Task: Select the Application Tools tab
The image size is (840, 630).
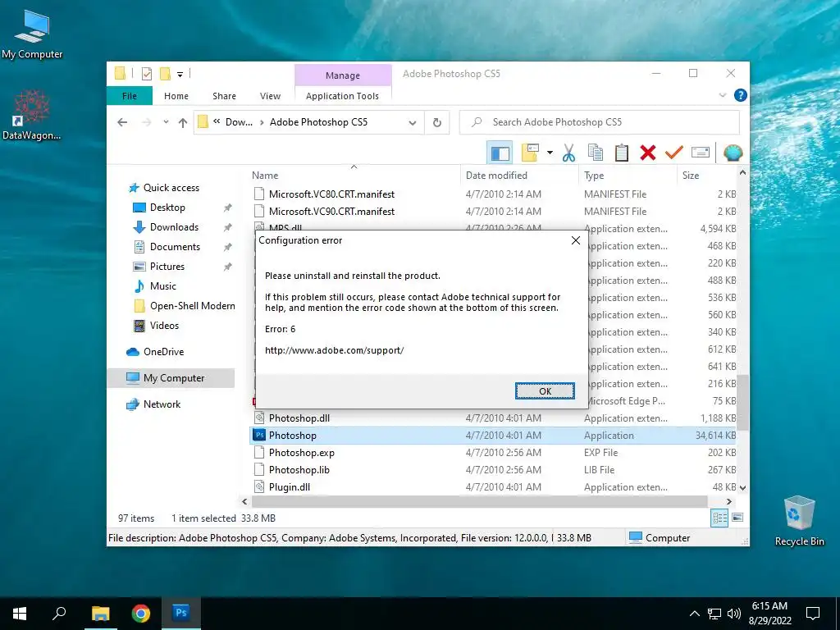Action: pyautogui.click(x=342, y=96)
